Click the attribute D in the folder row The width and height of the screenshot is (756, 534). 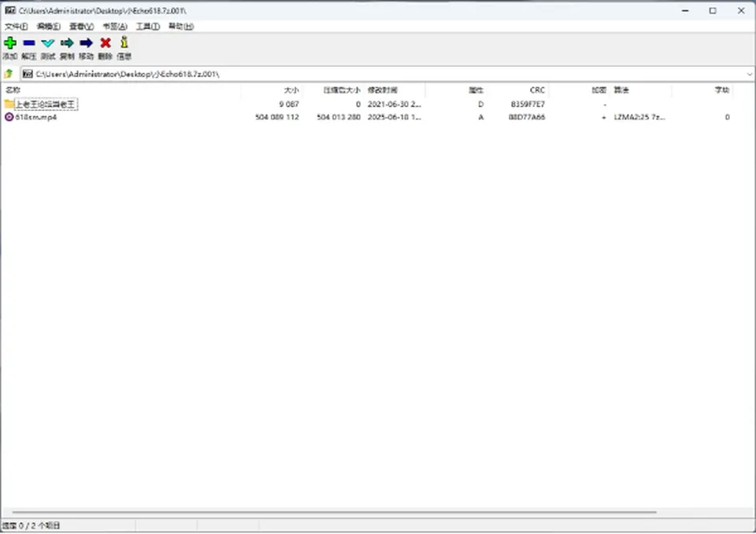[480, 104]
